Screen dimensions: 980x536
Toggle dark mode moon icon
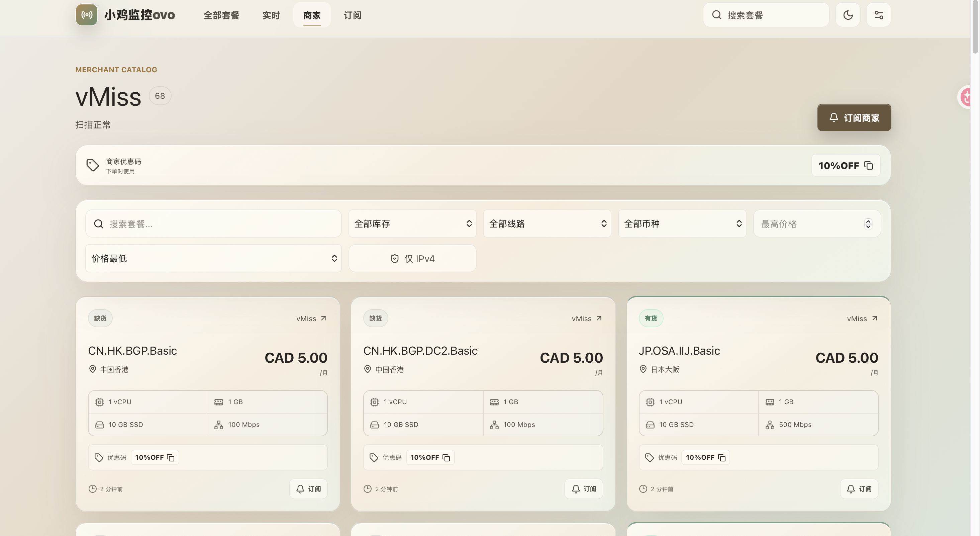(848, 15)
